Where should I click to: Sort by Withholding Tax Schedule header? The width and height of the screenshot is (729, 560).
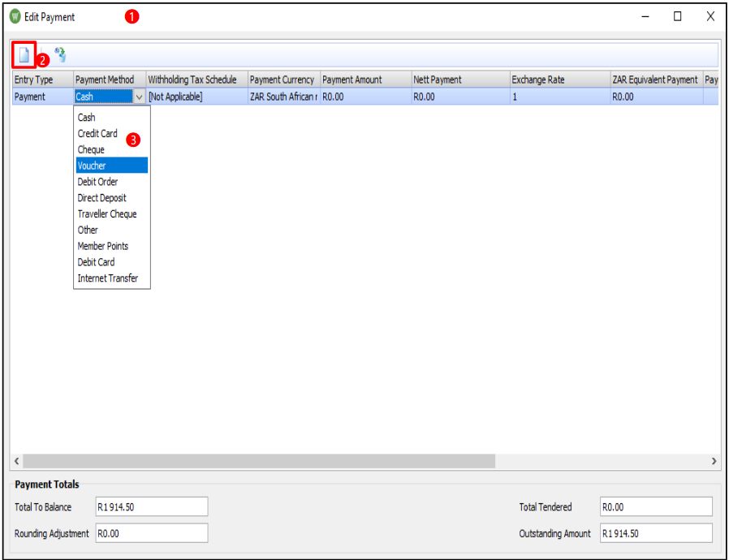click(x=196, y=80)
